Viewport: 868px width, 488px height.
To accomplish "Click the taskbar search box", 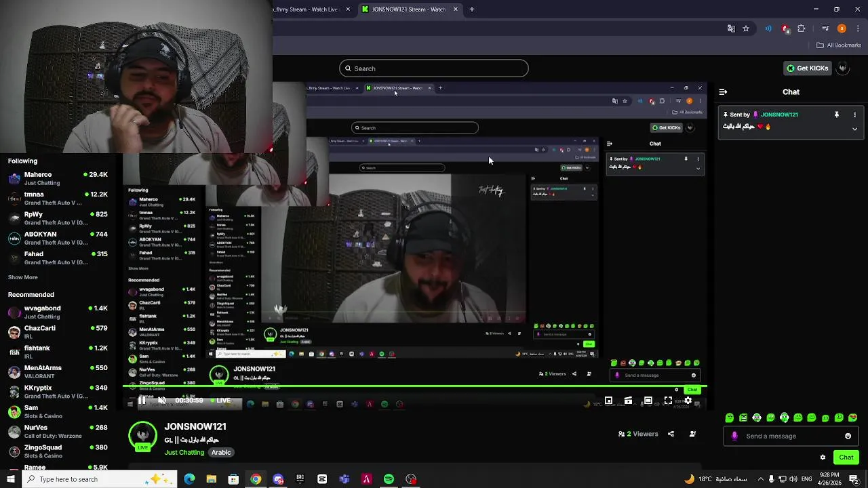I will pos(99,479).
